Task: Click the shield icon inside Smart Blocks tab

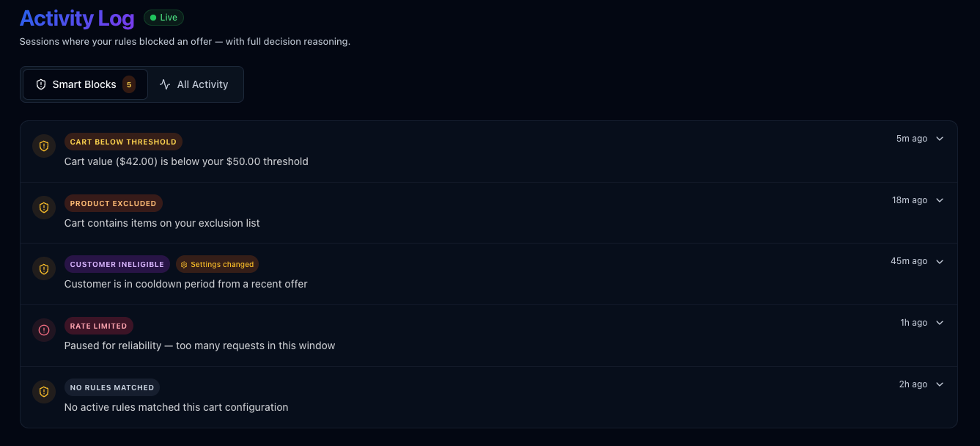Action: click(41, 84)
